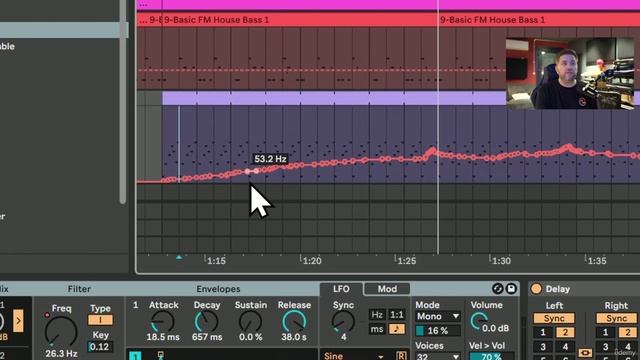This screenshot has height=360, width=640.
Task: Click the envelope Release knob
Action: (294, 322)
